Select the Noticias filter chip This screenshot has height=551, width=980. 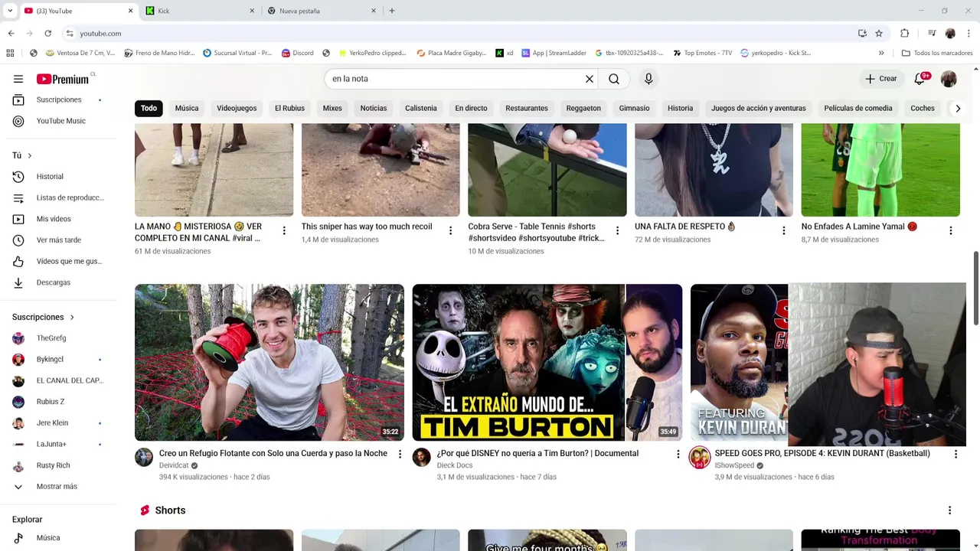pyautogui.click(x=374, y=108)
